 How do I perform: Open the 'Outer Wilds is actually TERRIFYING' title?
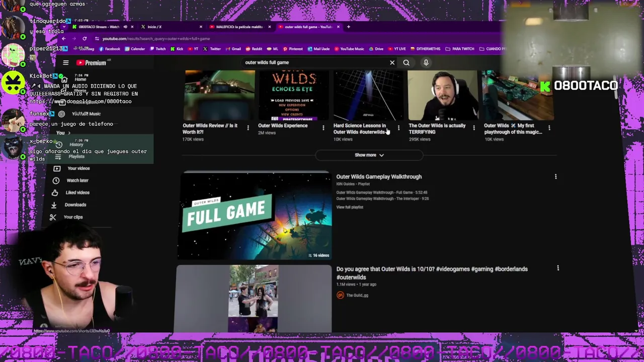tap(437, 129)
